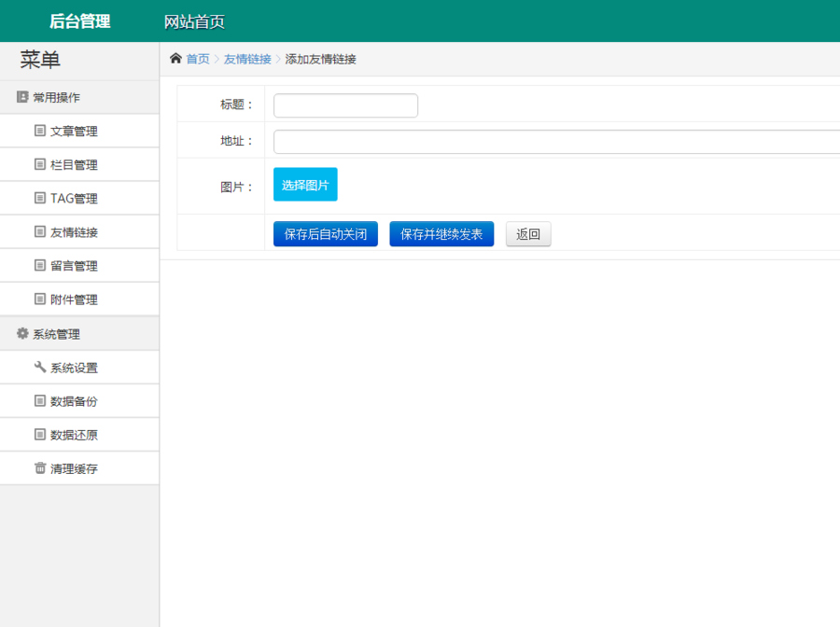840x627 pixels.
Task: Click the 数据备份 item icon
Action: pyautogui.click(x=39, y=401)
